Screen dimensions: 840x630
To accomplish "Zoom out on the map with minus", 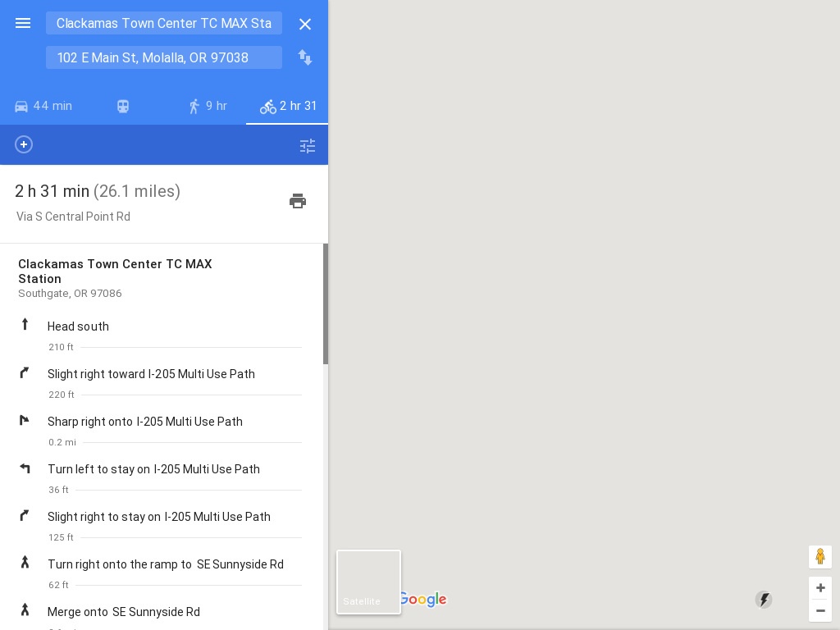I will click(x=820, y=610).
